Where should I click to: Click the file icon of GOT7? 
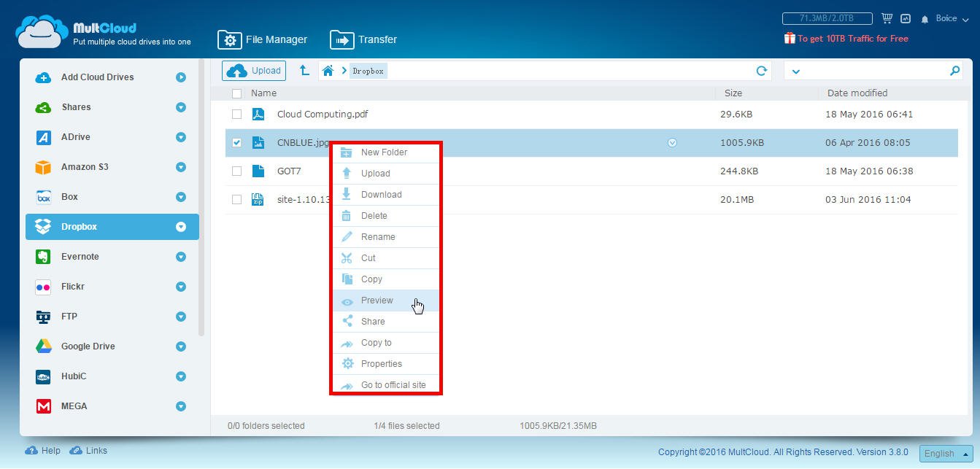pos(258,171)
